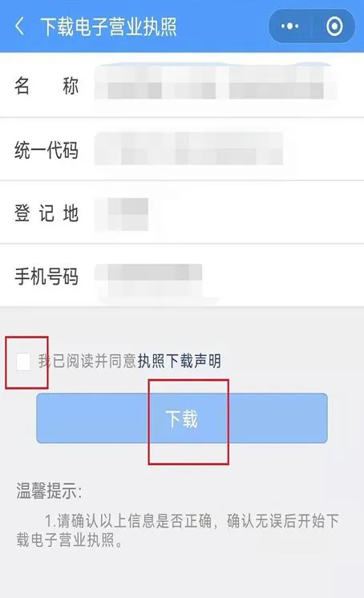
Task: Close mini program via circle target icon
Action: tap(334, 26)
